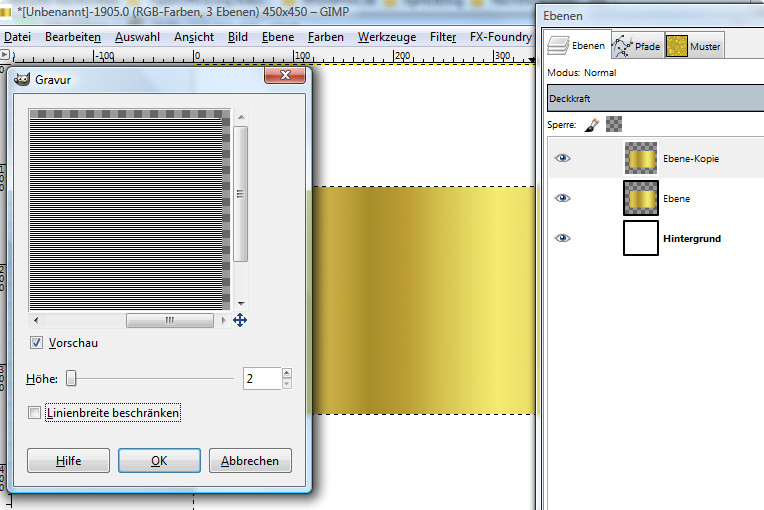Click the preview navigation cross icon
The width and height of the screenshot is (764, 510).
tap(240, 320)
